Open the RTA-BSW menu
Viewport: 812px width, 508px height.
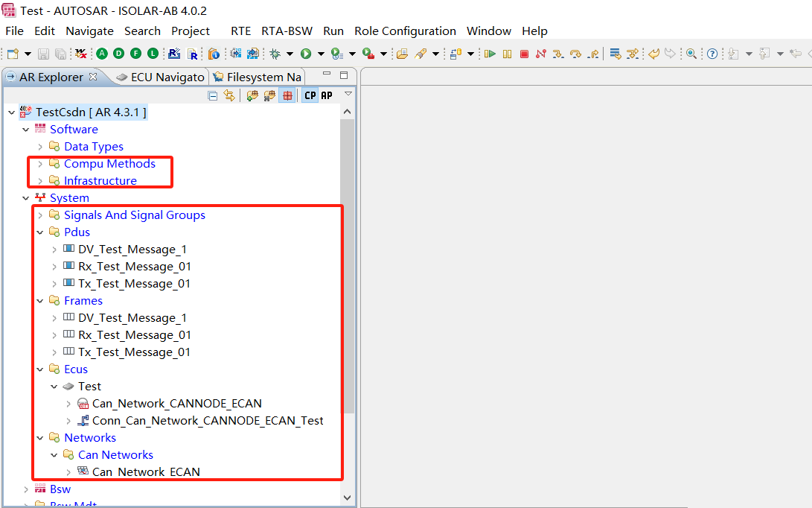tap(287, 31)
